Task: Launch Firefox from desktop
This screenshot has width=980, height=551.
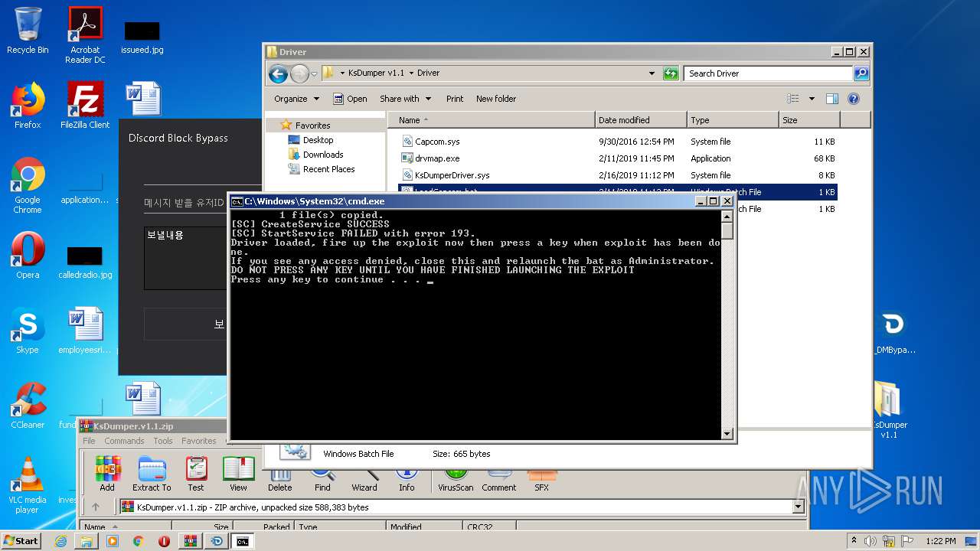Action: [x=28, y=106]
